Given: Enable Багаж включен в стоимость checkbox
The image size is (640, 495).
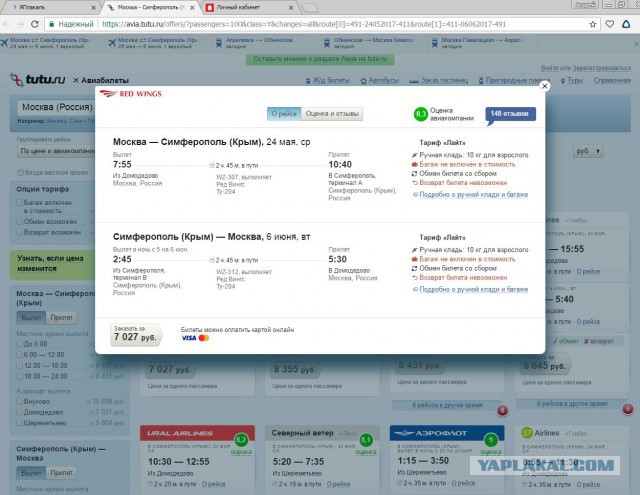Looking at the screenshot, I should pyautogui.click(x=19, y=202).
